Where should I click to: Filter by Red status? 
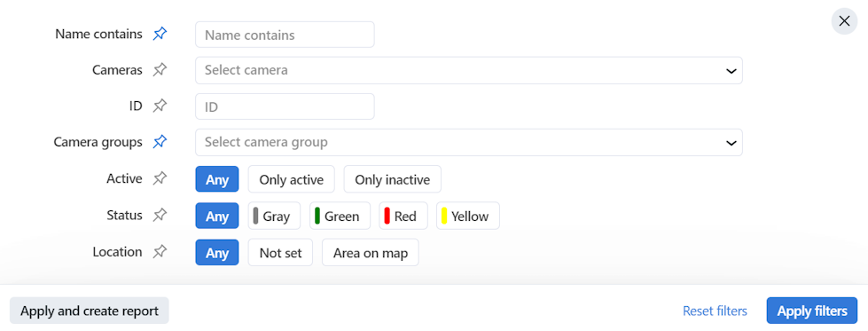[x=403, y=216]
